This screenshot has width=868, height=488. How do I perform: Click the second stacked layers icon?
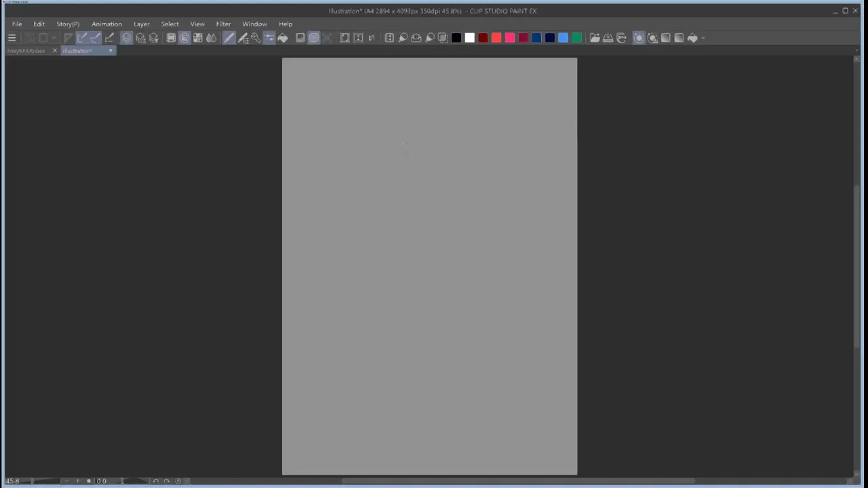(140, 38)
